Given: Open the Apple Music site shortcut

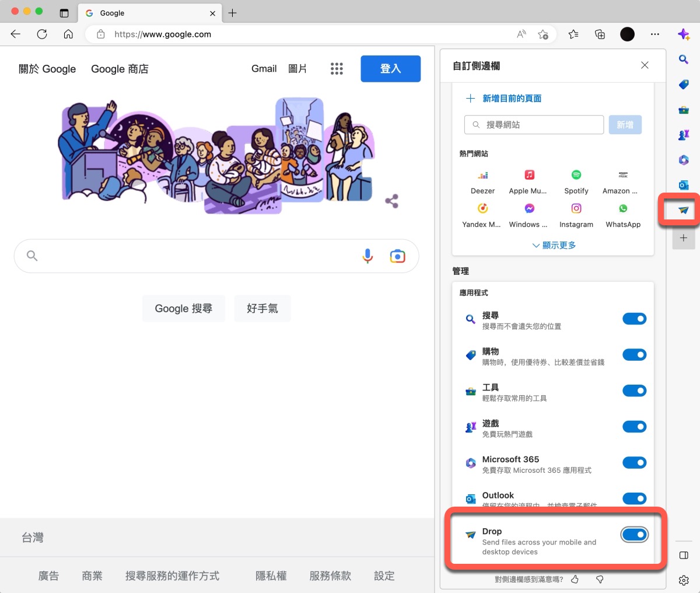Looking at the screenshot, I should coord(528,182).
